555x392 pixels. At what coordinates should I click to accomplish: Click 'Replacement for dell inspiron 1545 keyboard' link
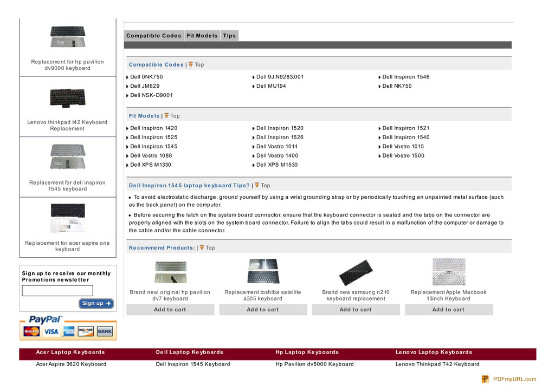click(x=67, y=186)
